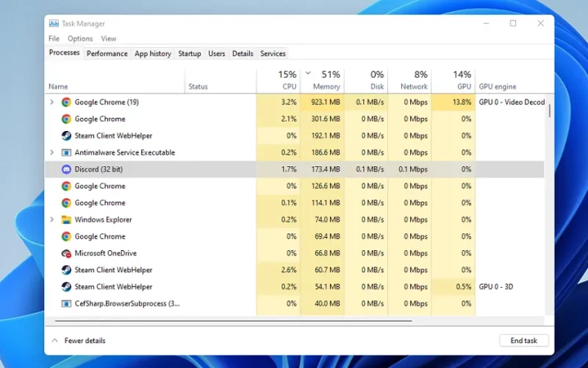Image resolution: width=588 pixels, height=368 pixels.
Task: Click Steam icon in 60.7 MB row
Action: tap(66, 270)
